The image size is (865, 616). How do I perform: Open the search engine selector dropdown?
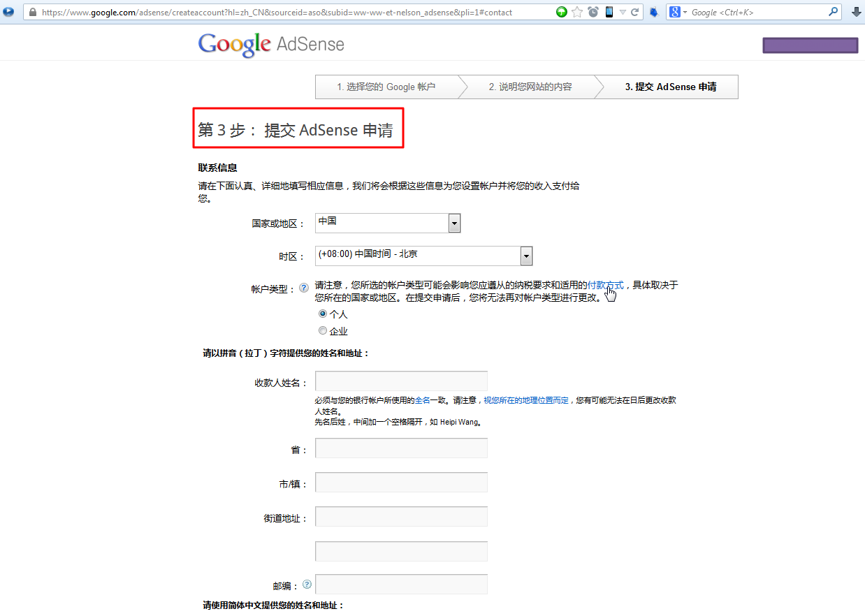coord(678,13)
